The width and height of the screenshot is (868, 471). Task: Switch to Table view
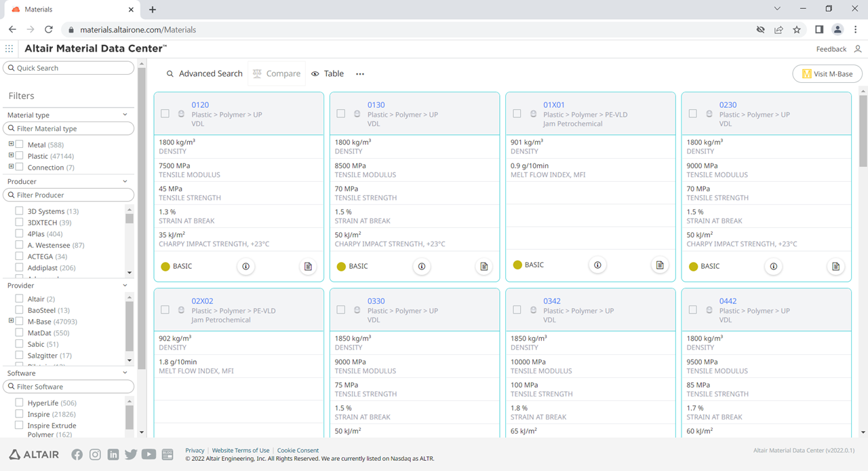(x=328, y=74)
